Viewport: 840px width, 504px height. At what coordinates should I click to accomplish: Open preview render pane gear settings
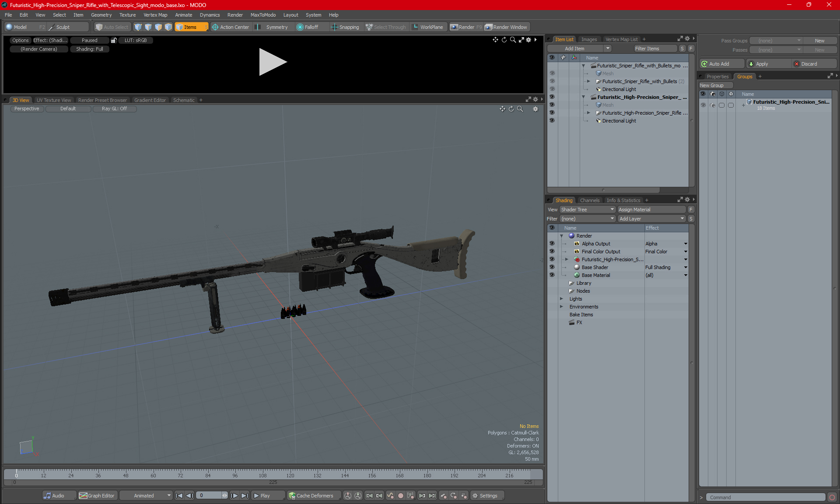[528, 40]
